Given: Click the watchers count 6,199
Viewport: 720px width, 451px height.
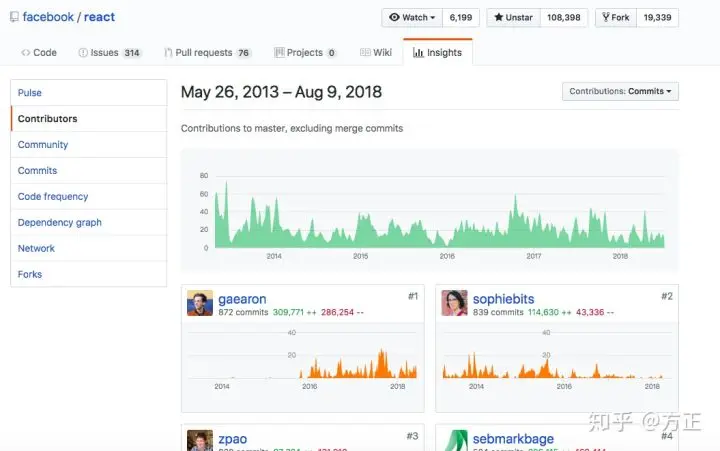Looking at the screenshot, I should coord(461,17).
